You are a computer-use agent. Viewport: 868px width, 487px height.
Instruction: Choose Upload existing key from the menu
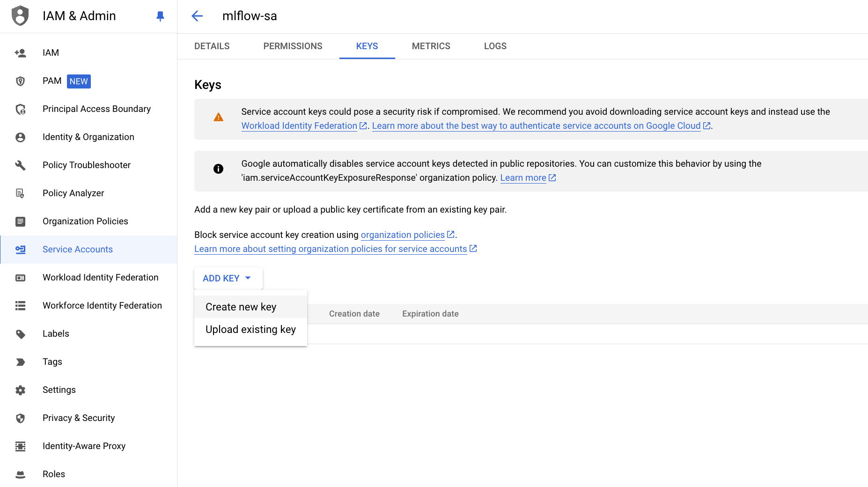tap(250, 329)
